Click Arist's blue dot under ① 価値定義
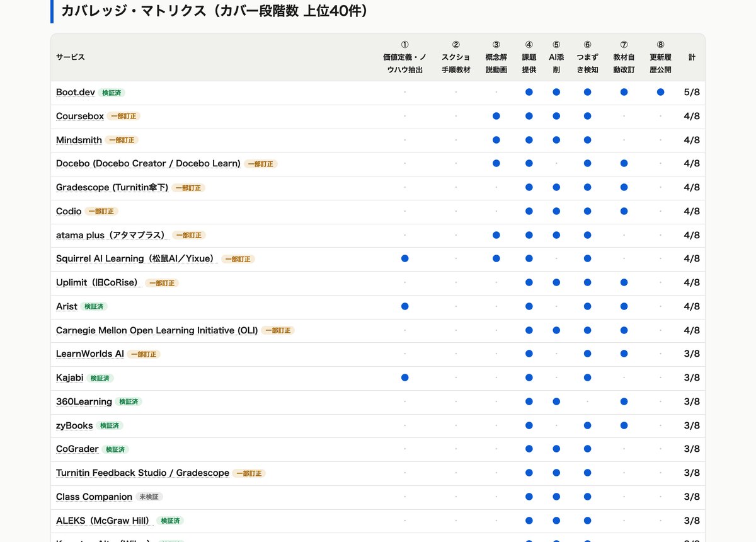Screen dimensions: 756x542 (404, 306)
